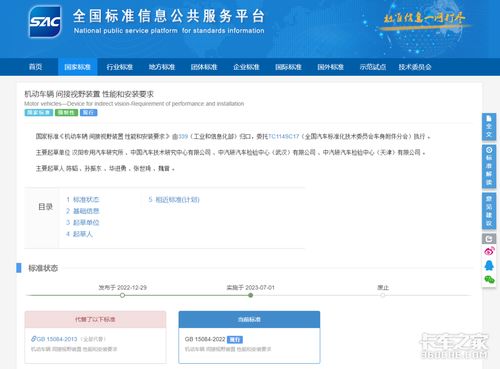Select the 国家标准 nav tab
The height and width of the screenshot is (369, 500).
point(78,67)
